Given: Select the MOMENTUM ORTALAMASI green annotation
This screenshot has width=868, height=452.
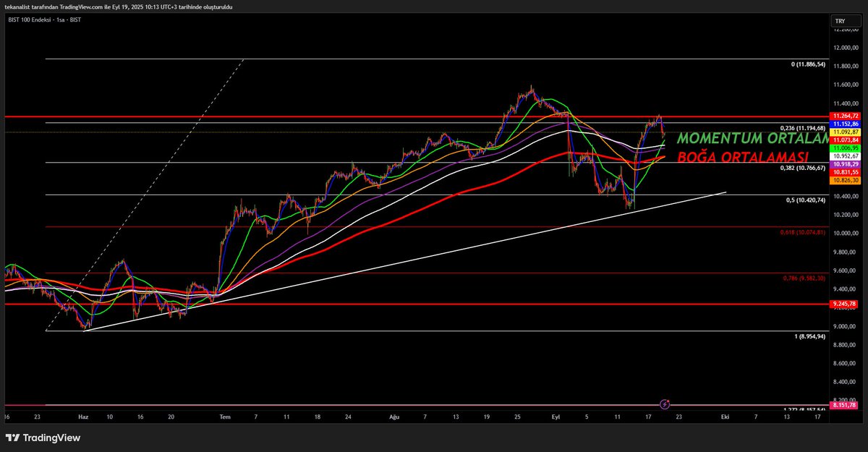Looking at the screenshot, I should pyautogui.click(x=753, y=138).
